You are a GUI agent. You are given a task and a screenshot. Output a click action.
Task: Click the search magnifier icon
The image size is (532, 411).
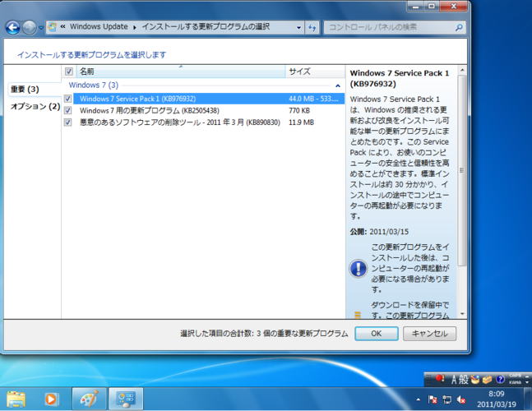pos(459,27)
